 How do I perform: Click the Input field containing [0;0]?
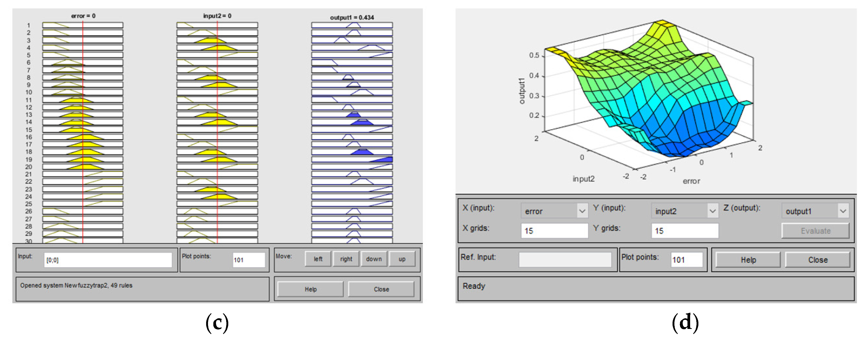click(108, 260)
